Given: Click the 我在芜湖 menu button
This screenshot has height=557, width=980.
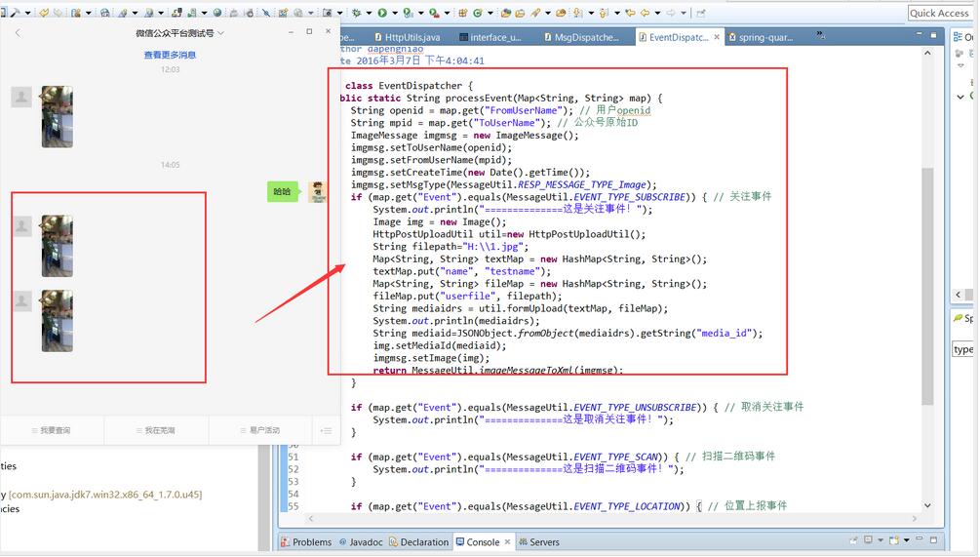Looking at the screenshot, I should tap(159, 430).
